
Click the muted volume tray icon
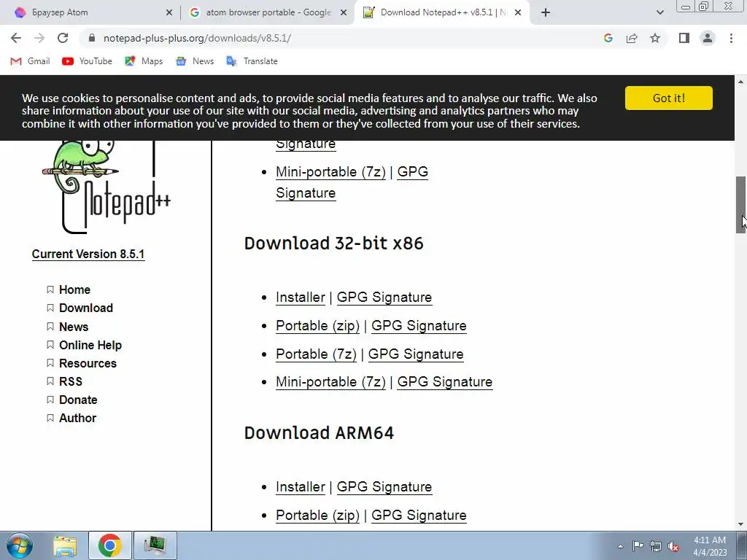pos(673,546)
